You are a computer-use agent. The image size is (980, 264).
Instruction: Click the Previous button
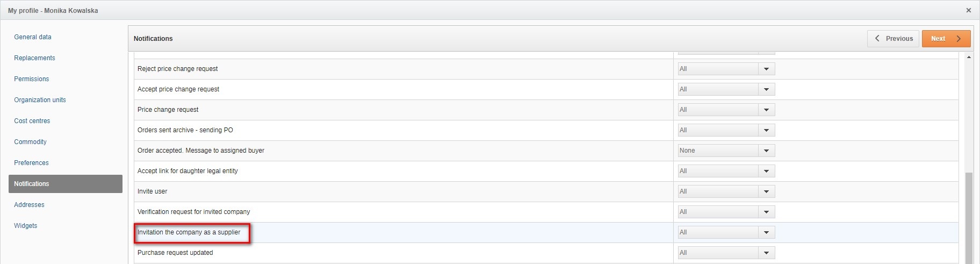click(x=893, y=39)
